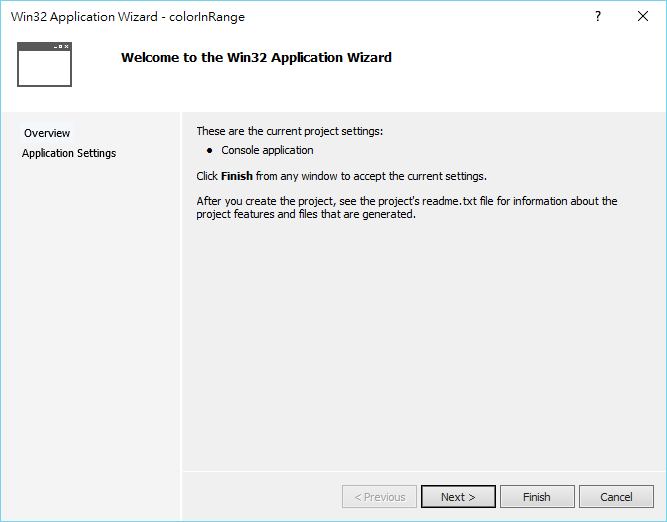
Task: Open help with the question mark icon
Action: 598,16
